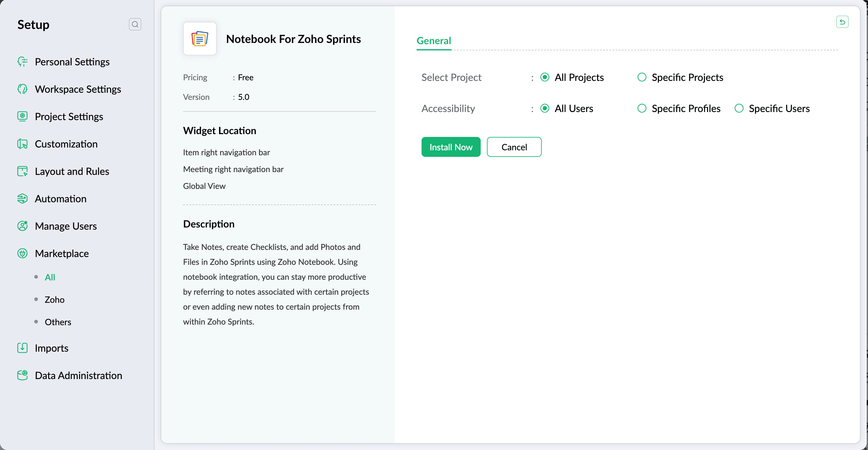Click the Cancel button
Image resolution: width=868 pixels, height=450 pixels.
pyautogui.click(x=514, y=147)
